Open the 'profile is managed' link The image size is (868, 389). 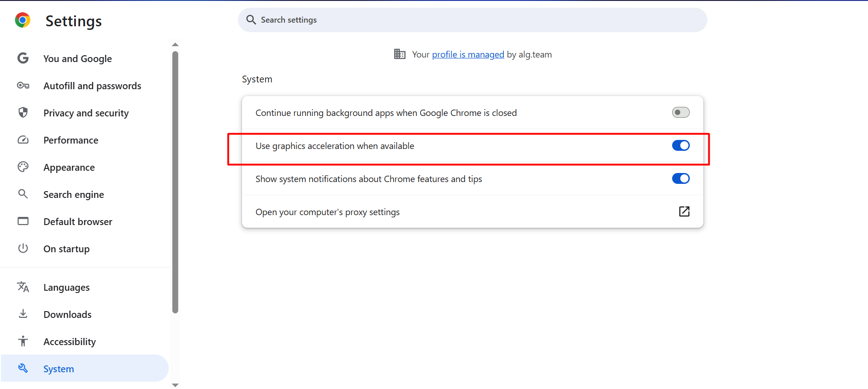point(468,54)
